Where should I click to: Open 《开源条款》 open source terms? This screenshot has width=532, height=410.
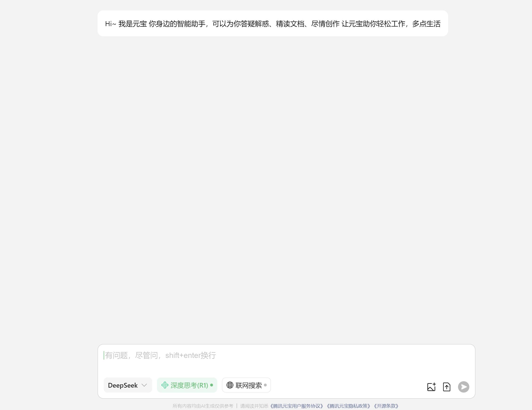pos(386,406)
